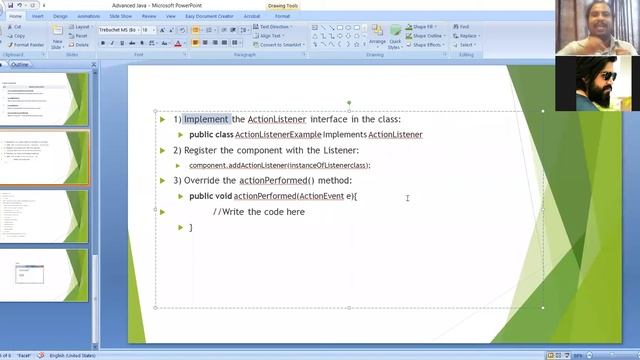This screenshot has height=360, width=640.
Task: Open the Design ribbon tab
Action: (x=60, y=16)
